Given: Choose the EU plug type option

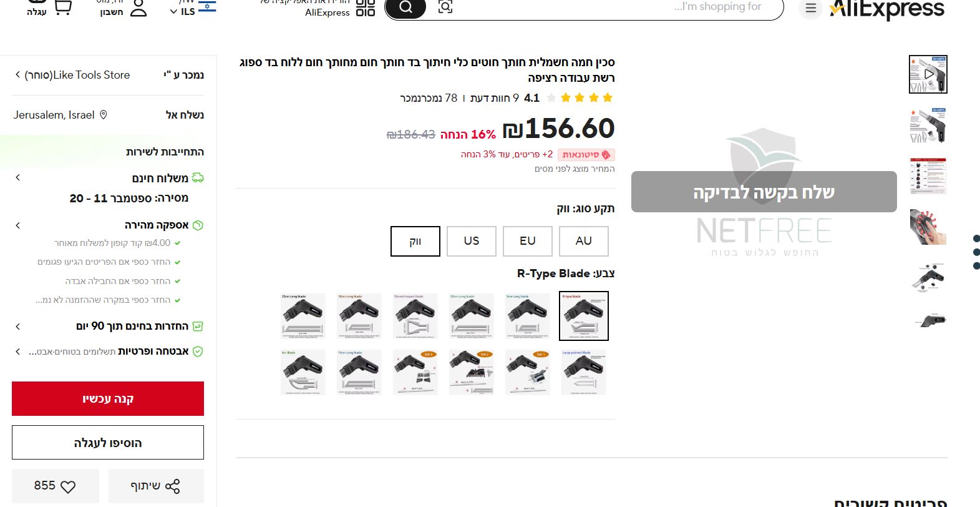Looking at the screenshot, I should 528,241.
